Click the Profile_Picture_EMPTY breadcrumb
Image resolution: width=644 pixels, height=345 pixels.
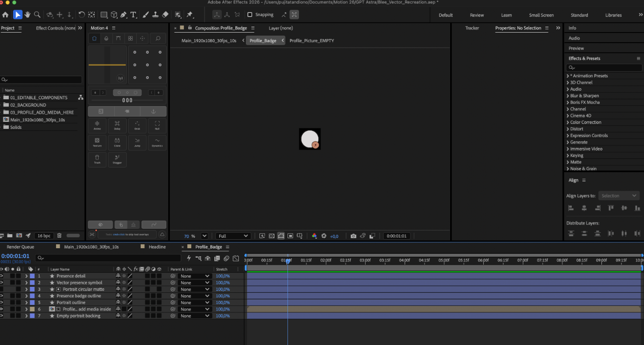(x=311, y=41)
